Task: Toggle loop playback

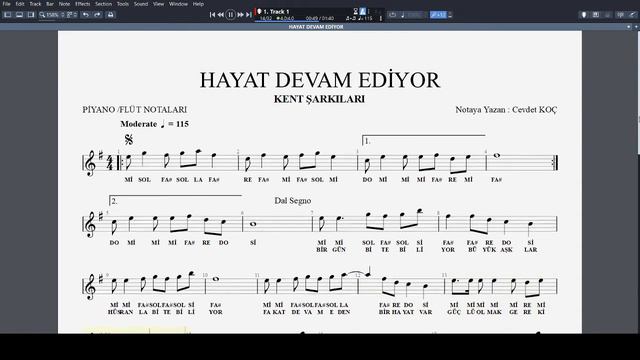Action: pyautogui.click(x=392, y=15)
